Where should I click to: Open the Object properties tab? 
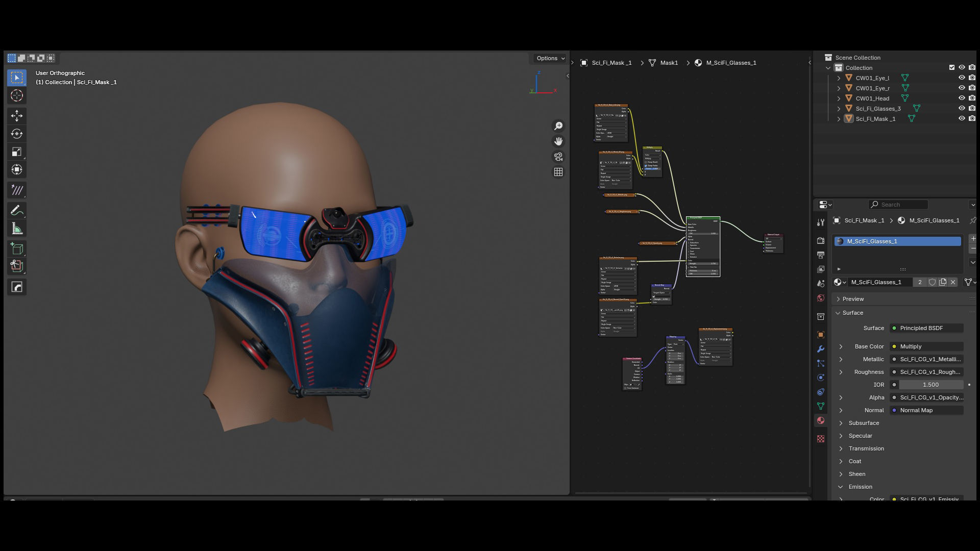point(821,335)
